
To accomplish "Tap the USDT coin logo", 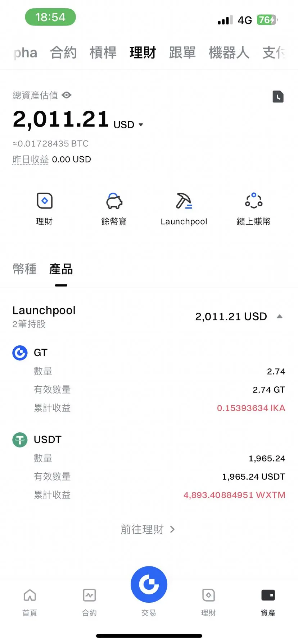I will coord(20,440).
